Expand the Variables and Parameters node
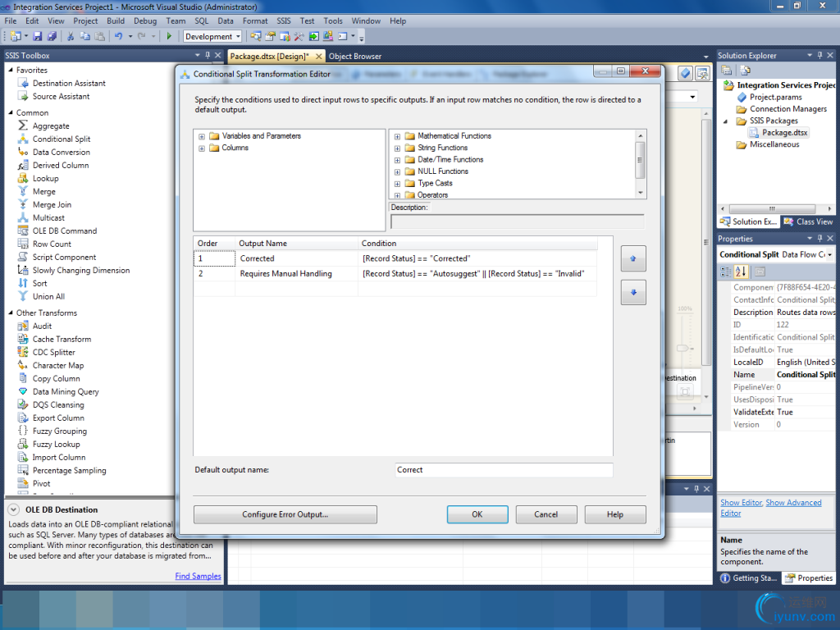The width and height of the screenshot is (840, 630). 202,137
